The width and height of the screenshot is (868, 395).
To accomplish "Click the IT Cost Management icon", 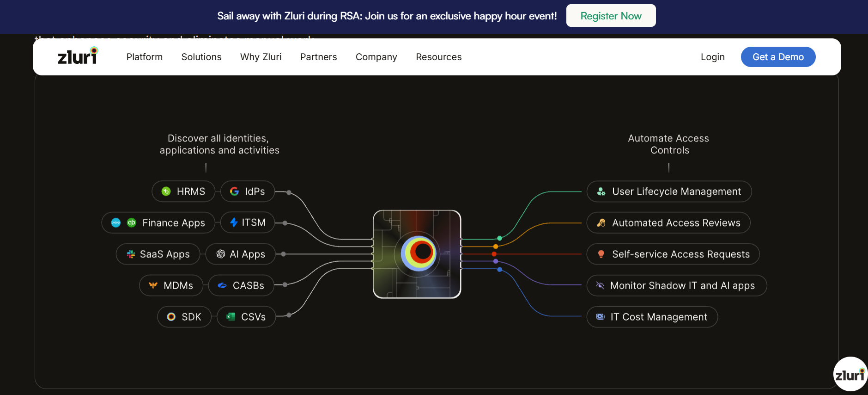I will point(600,317).
